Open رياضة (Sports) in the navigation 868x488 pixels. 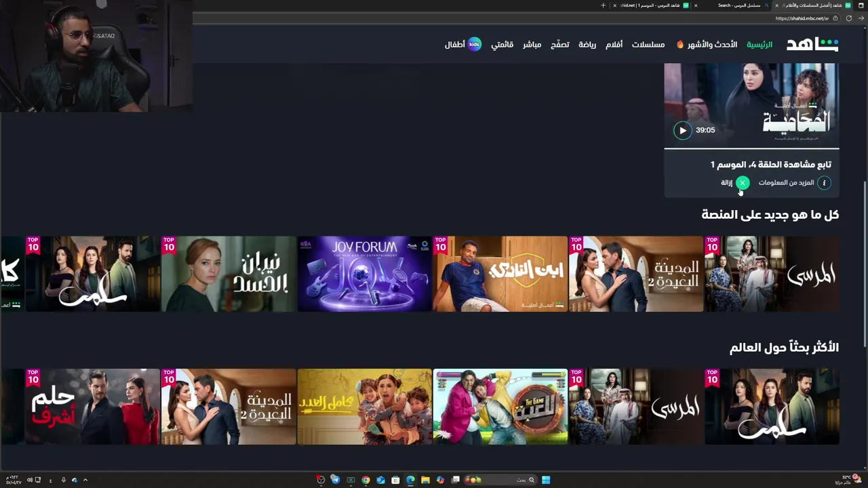coord(587,45)
